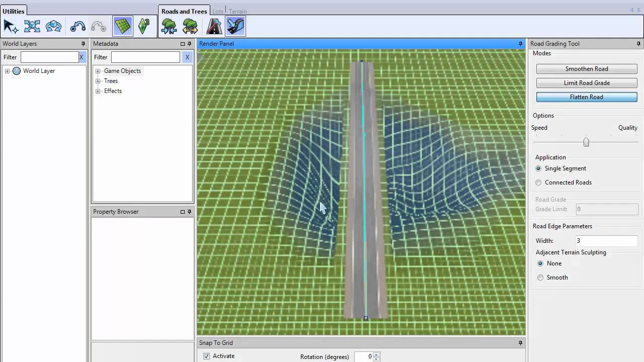Click the Smoothen Road button
644x362 pixels.
click(x=587, y=69)
